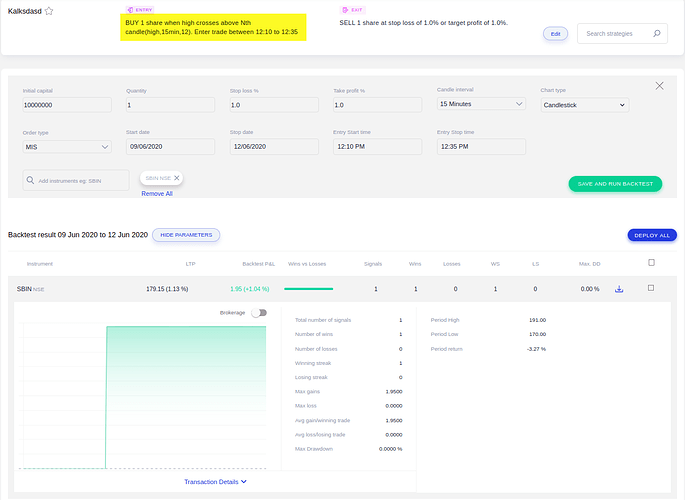Click the Quantity field
The image size is (685, 500).
coord(170,105)
